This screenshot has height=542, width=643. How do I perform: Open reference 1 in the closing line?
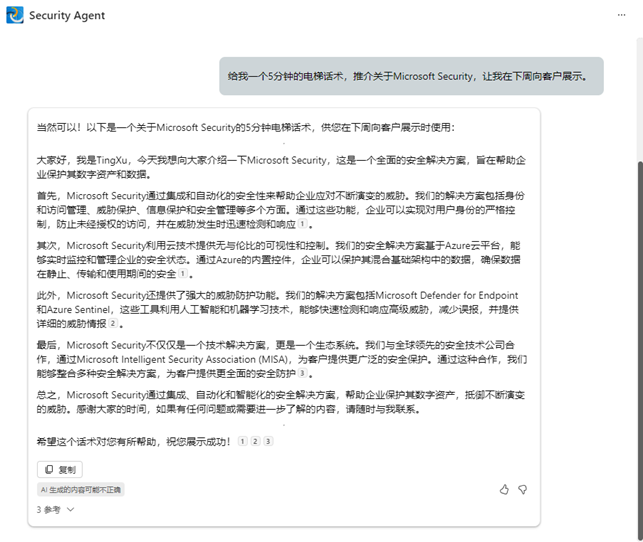click(243, 441)
